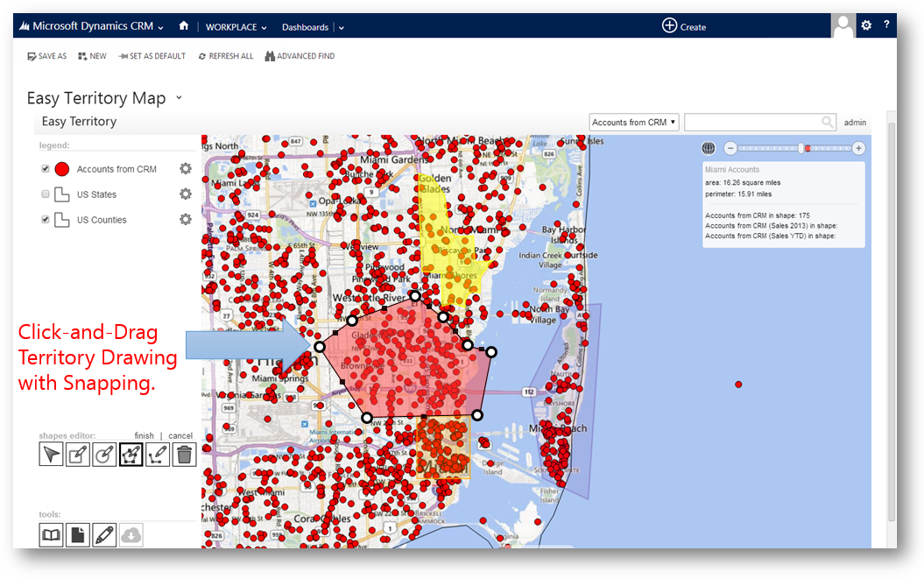
Task: Click the admin user link
Action: point(855,123)
